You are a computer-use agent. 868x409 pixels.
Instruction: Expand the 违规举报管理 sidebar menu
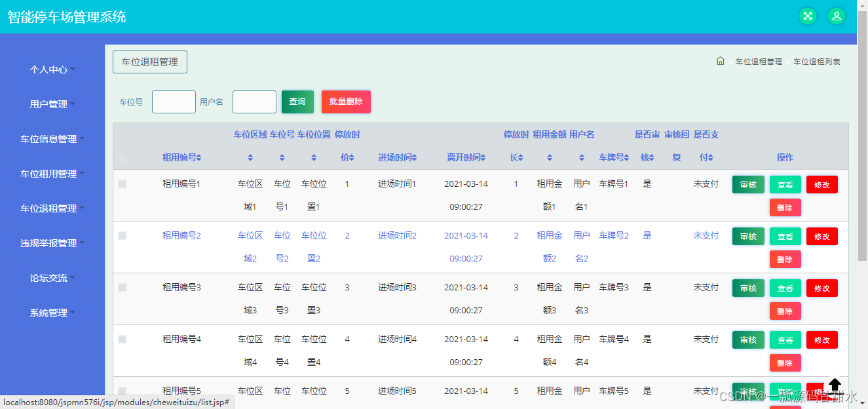click(x=52, y=243)
